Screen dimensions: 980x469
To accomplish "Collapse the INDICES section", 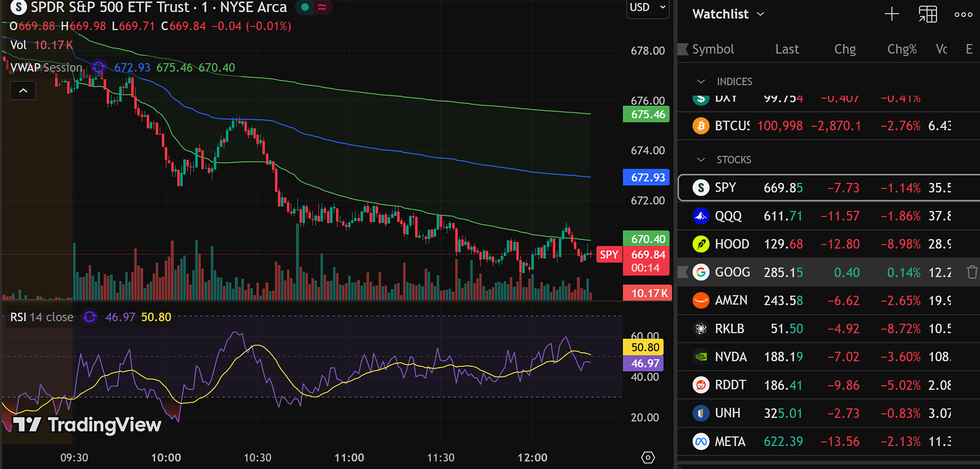I will 701,82.
